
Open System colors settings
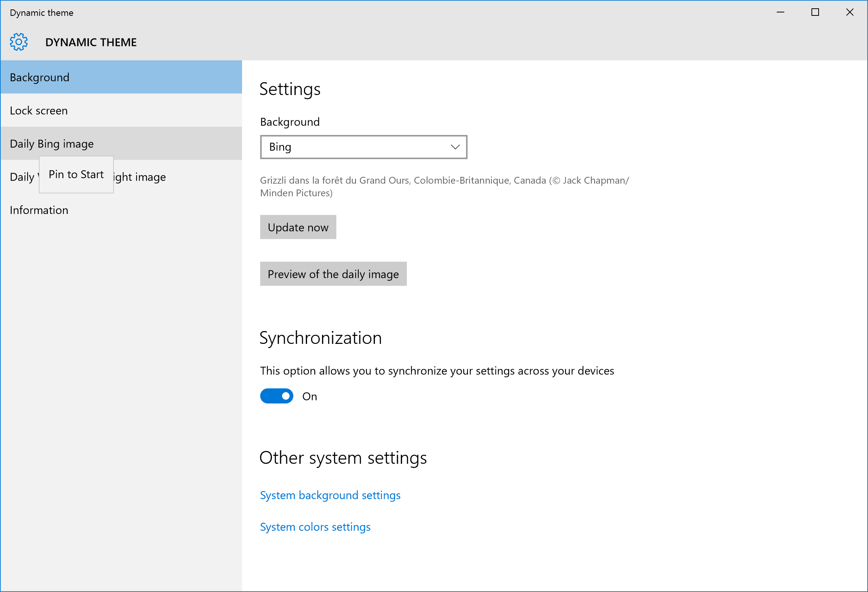coord(315,526)
